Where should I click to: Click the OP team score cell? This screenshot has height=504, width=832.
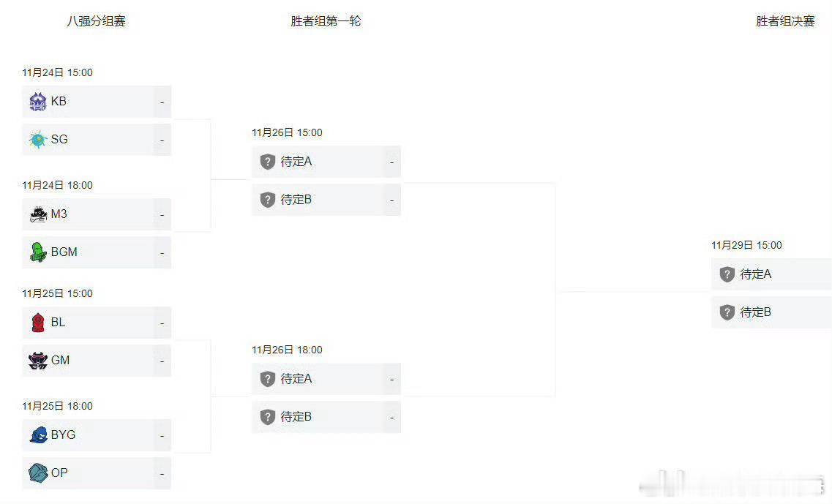click(x=162, y=473)
